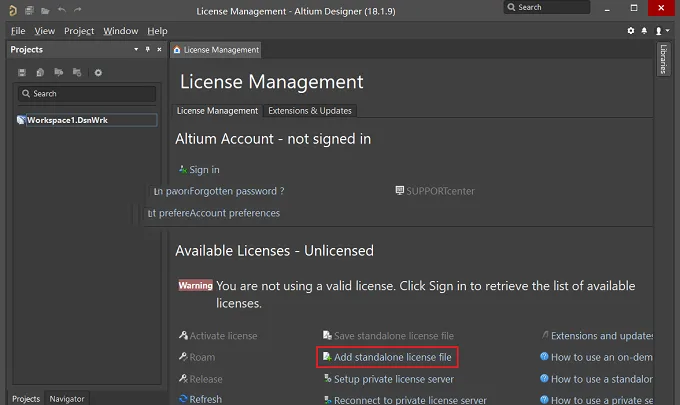Click the Extensions and updates link icon
This screenshot has width=680, height=405.
point(545,335)
